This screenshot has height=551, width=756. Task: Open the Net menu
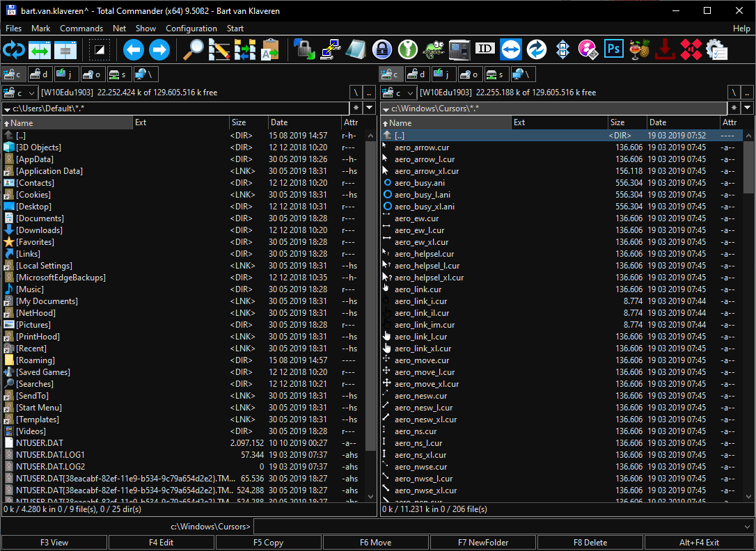pos(119,29)
